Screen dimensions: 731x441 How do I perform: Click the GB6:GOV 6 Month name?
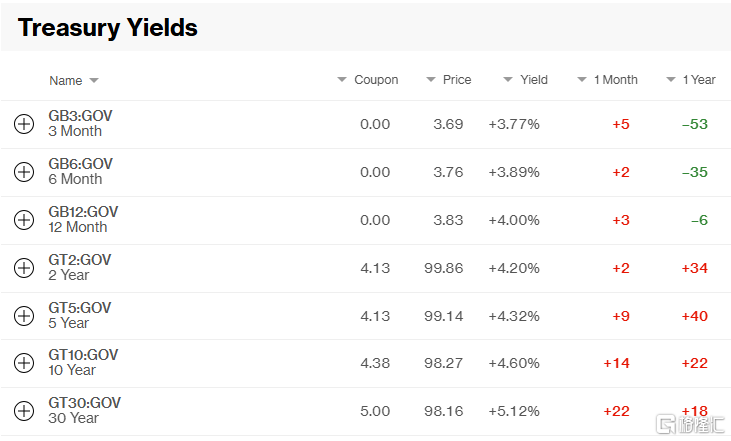(x=80, y=171)
